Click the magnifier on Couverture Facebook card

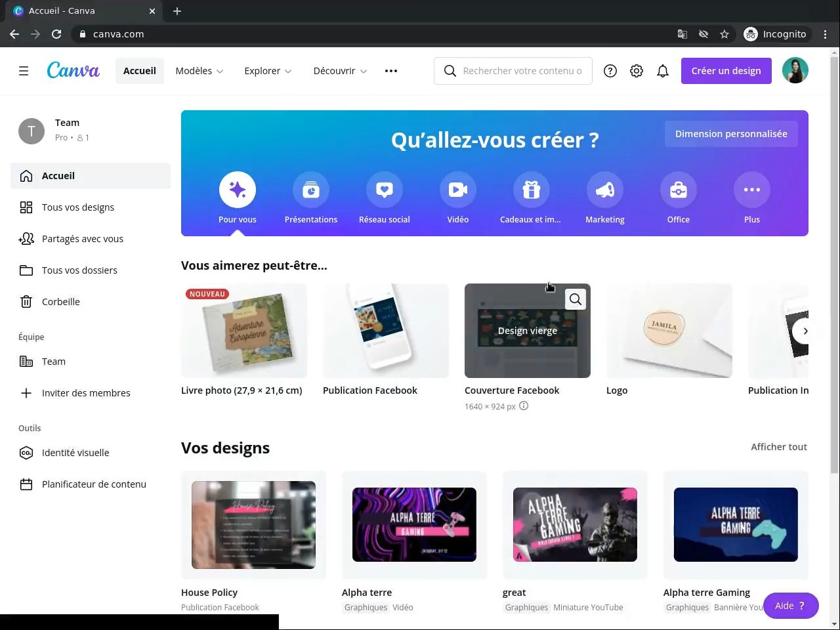tap(576, 299)
